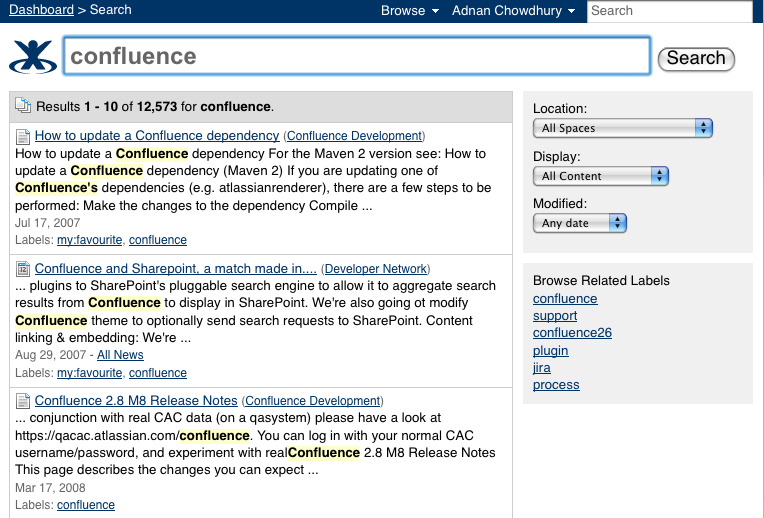Click the results count 12,573 text

point(157,106)
